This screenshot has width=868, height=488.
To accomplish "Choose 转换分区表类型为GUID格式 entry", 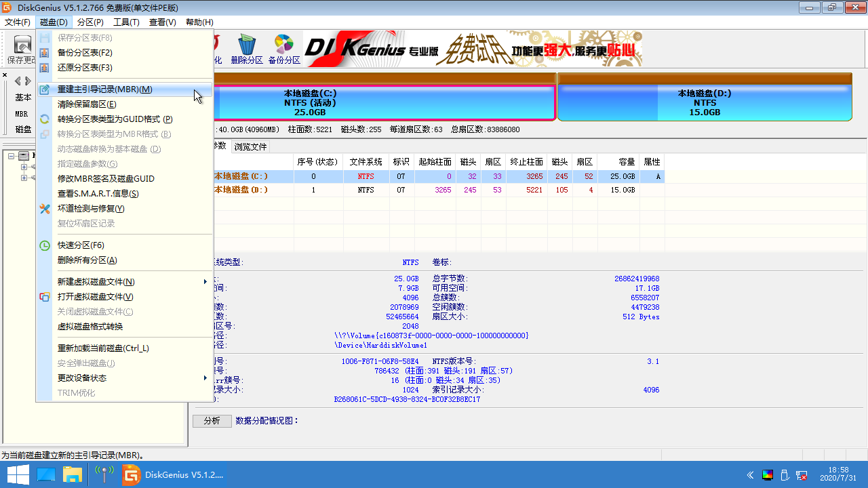I will click(x=125, y=119).
